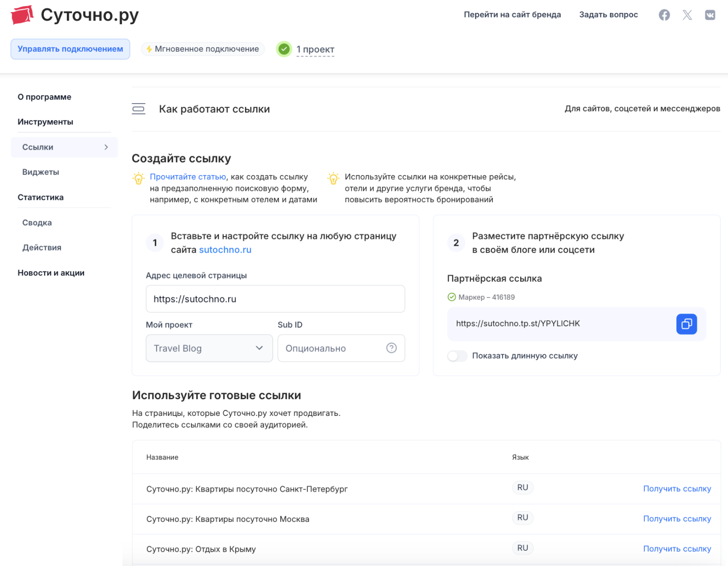Open the 1 проект dropdown

coord(315,49)
